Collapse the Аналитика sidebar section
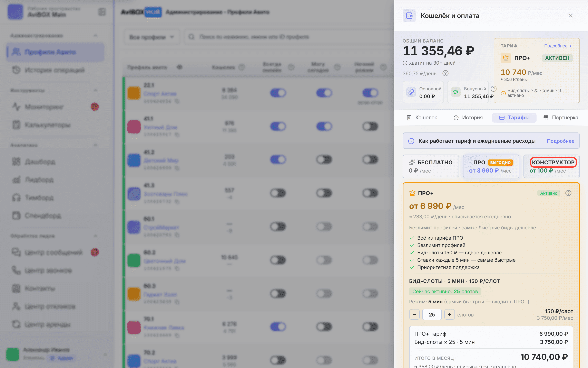Image resolution: width=588 pixels, height=368 pixels. pyautogui.click(x=96, y=145)
